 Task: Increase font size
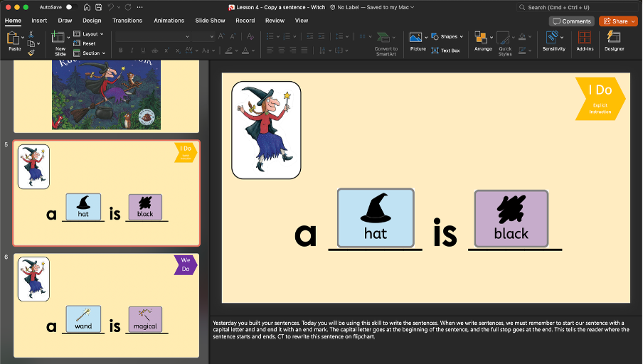coord(221,36)
